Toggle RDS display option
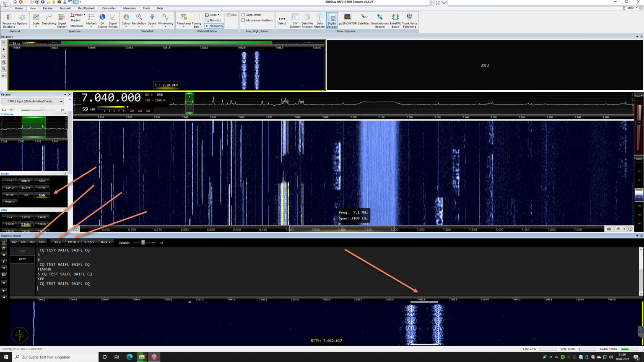The height and width of the screenshot is (362, 644). click(232, 15)
